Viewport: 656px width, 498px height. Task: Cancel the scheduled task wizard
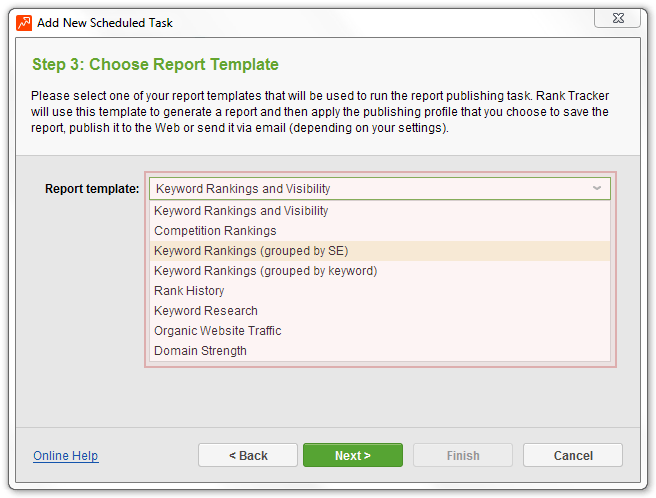[573, 455]
